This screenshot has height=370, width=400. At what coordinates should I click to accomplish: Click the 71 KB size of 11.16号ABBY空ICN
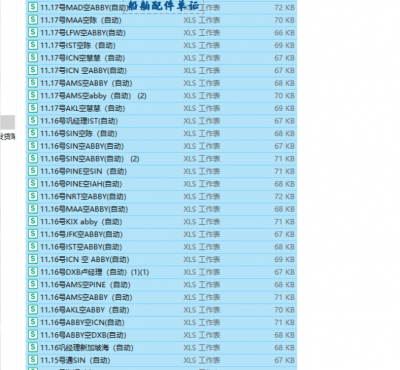click(x=284, y=323)
